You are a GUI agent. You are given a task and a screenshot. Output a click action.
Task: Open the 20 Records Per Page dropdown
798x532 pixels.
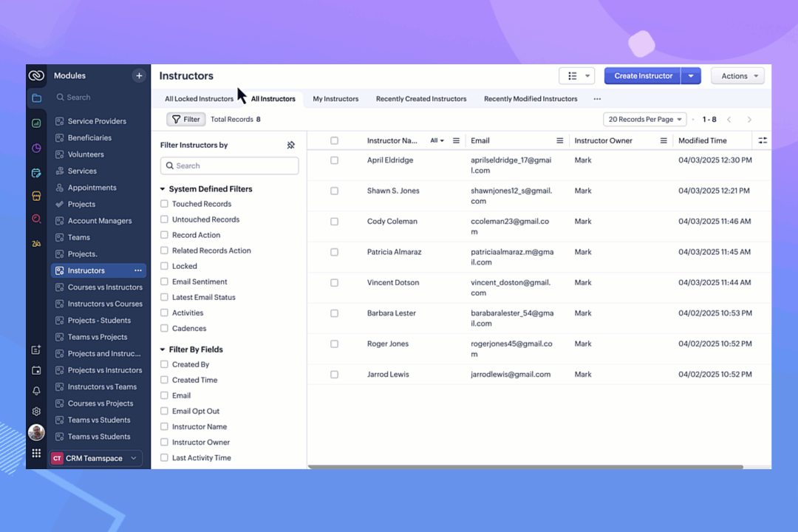coord(645,120)
